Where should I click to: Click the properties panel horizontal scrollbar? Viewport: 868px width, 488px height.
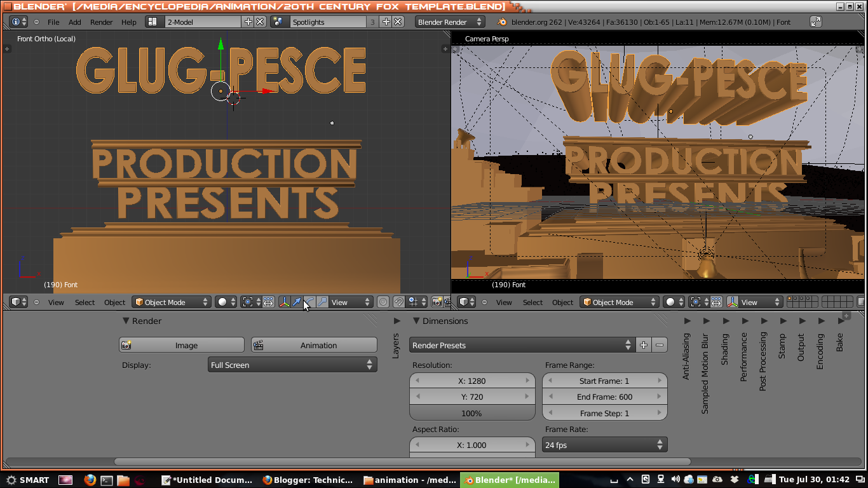402,461
